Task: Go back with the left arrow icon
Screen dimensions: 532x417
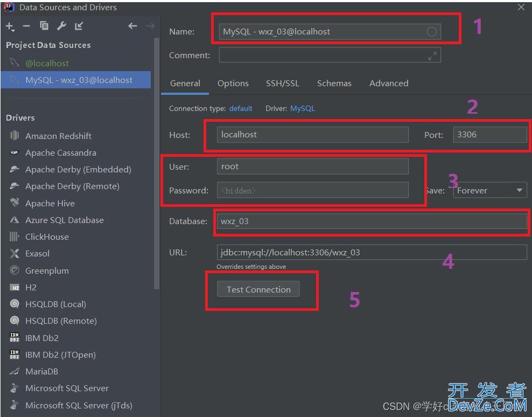Action: [x=132, y=26]
